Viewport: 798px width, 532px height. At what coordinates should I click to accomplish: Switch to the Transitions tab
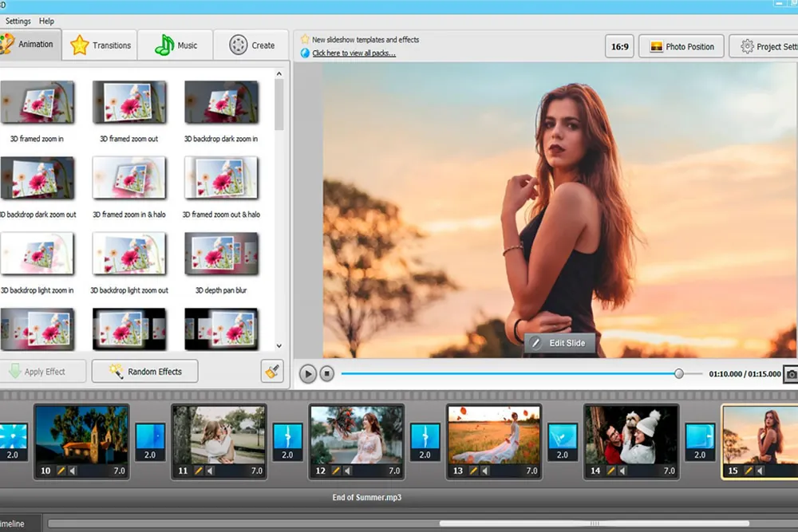click(101, 45)
